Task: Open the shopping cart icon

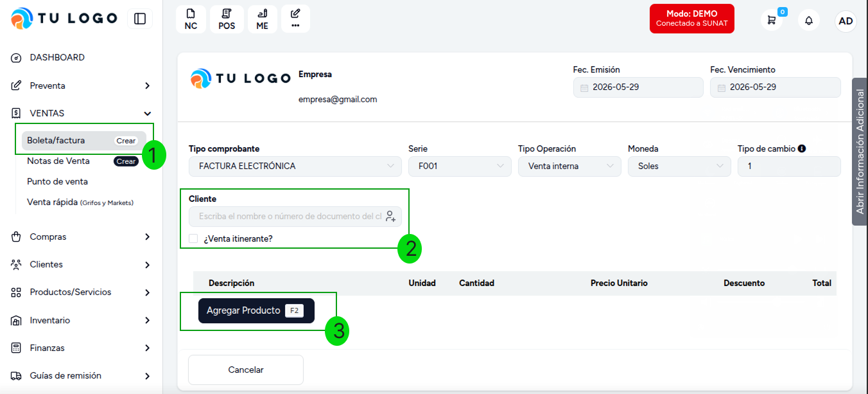Action: tap(772, 21)
